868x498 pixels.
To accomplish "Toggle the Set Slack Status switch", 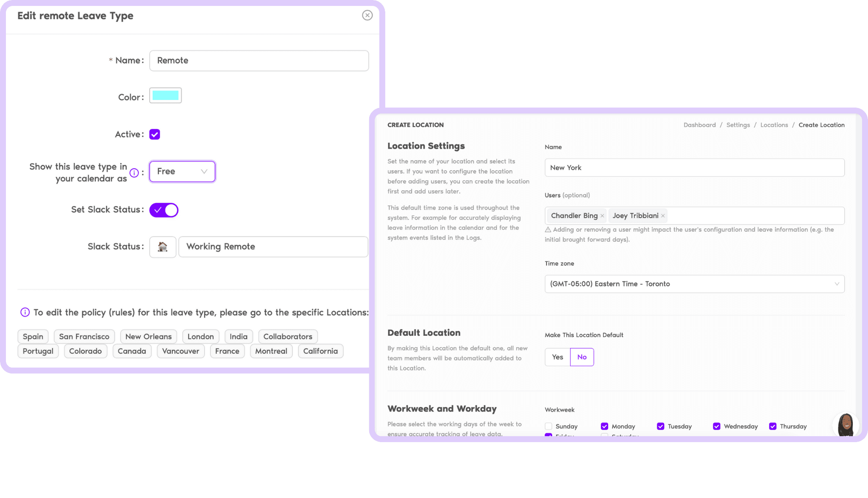I will [x=163, y=210].
